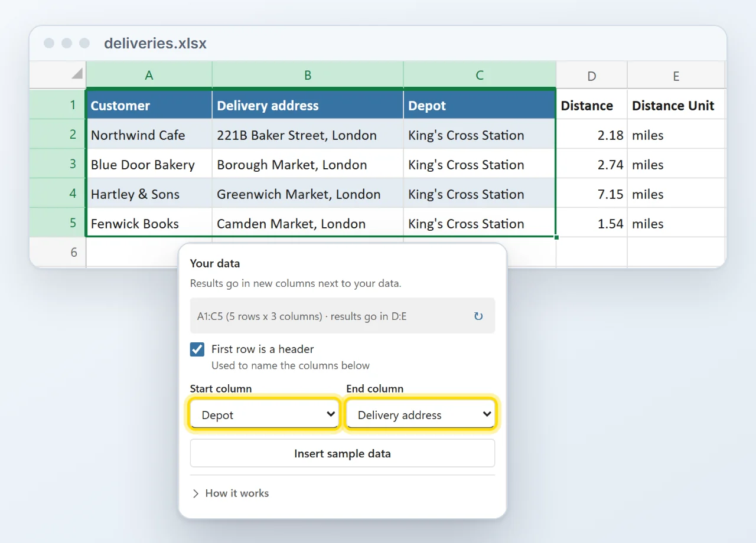Viewport: 756px width, 543px height.
Task: Open the End column dropdown
Action: coord(421,414)
